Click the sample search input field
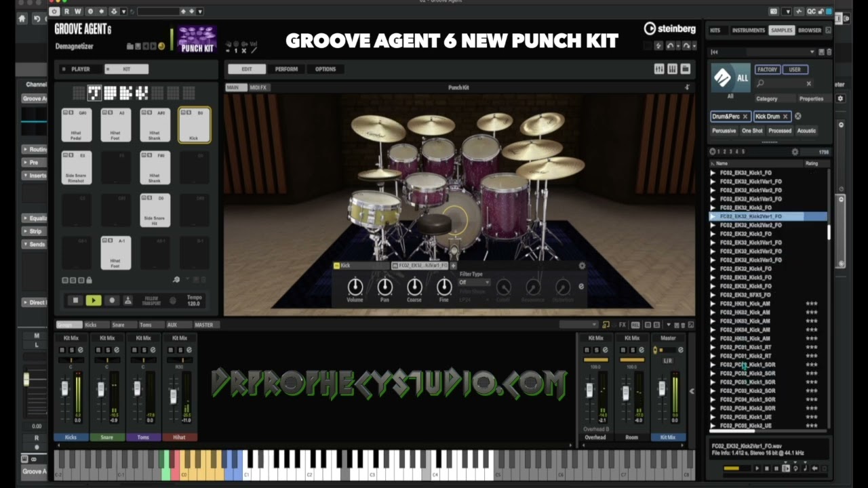The height and width of the screenshot is (488, 868). (x=783, y=83)
